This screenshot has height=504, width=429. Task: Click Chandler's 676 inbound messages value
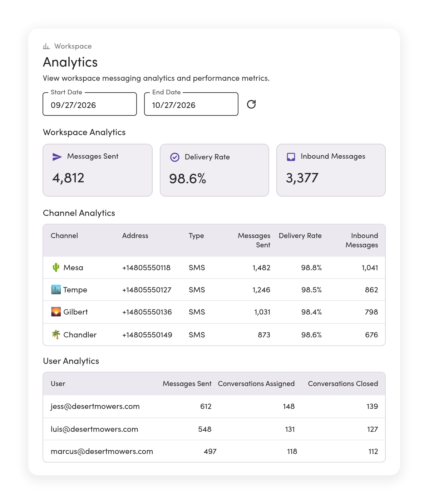coord(371,335)
